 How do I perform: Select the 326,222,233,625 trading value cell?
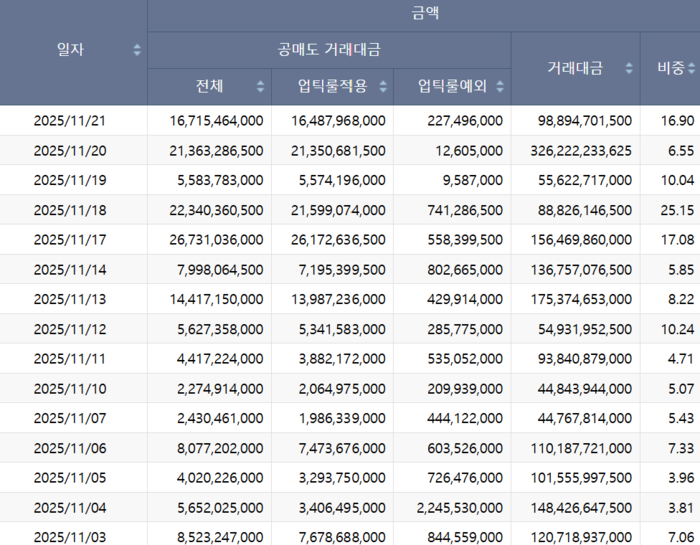click(x=571, y=150)
